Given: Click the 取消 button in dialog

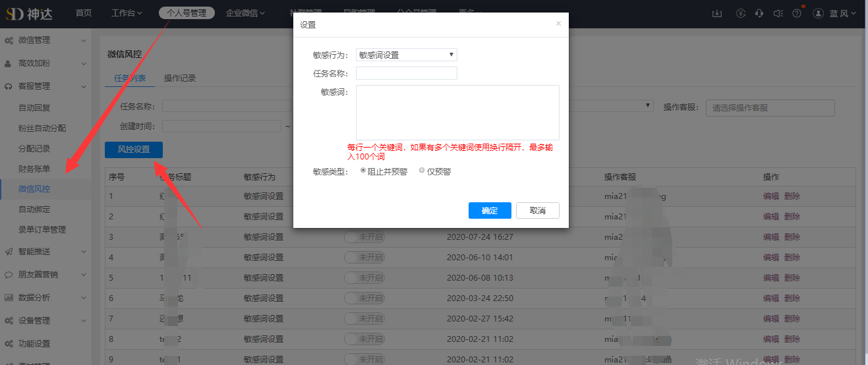Looking at the screenshot, I should coord(538,211).
